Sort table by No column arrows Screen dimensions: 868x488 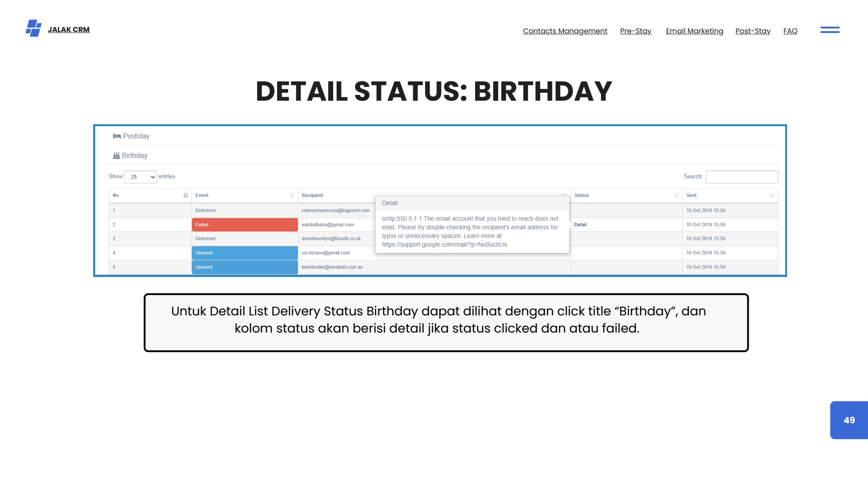click(185, 195)
